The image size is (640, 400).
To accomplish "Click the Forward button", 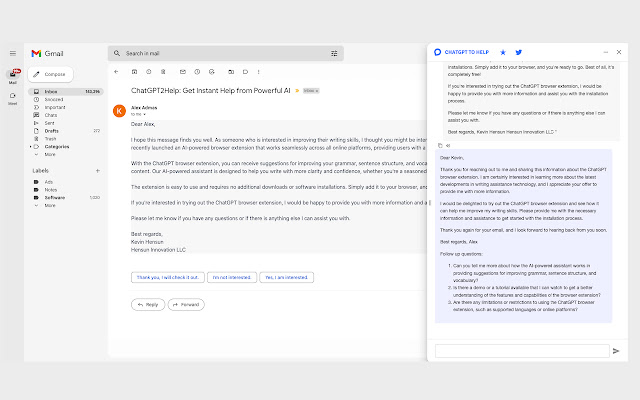I will tap(186, 304).
